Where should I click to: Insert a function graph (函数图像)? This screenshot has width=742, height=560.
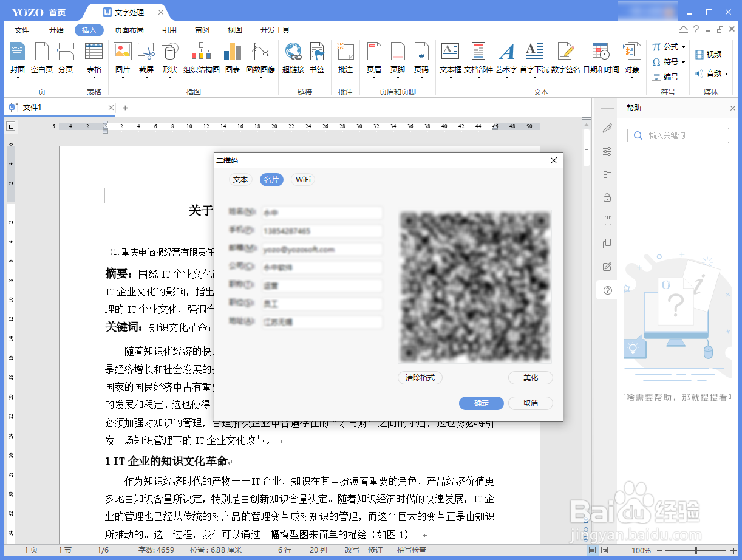260,59
